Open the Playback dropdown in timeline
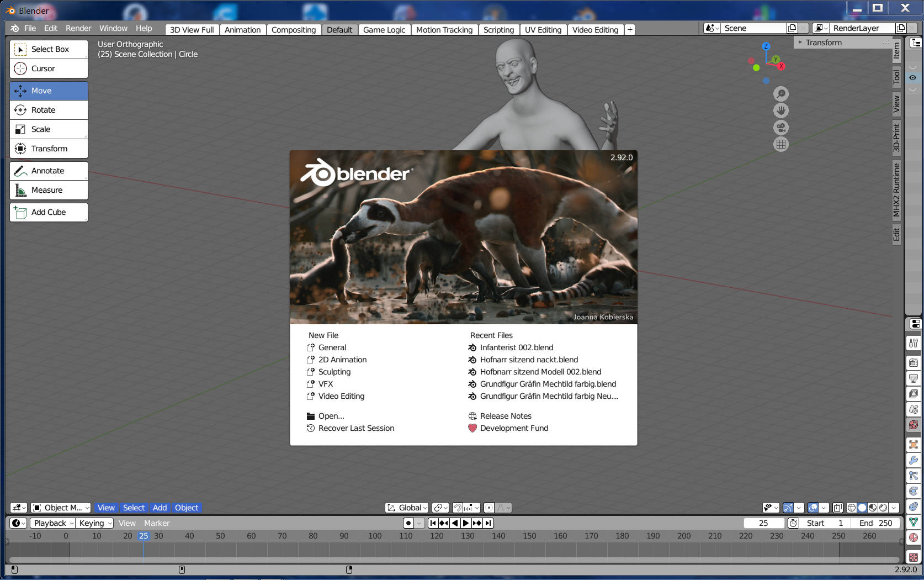This screenshot has height=580, width=924. pos(53,523)
